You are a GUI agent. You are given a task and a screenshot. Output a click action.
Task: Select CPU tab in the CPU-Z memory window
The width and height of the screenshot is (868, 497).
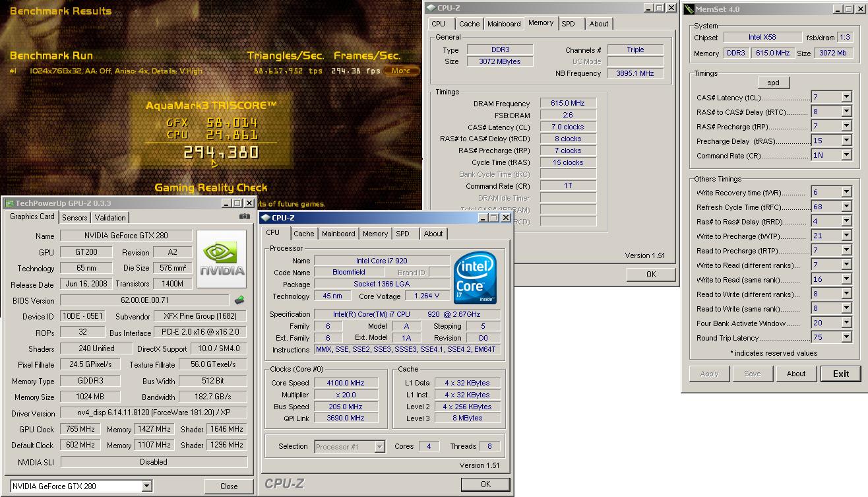[439, 24]
